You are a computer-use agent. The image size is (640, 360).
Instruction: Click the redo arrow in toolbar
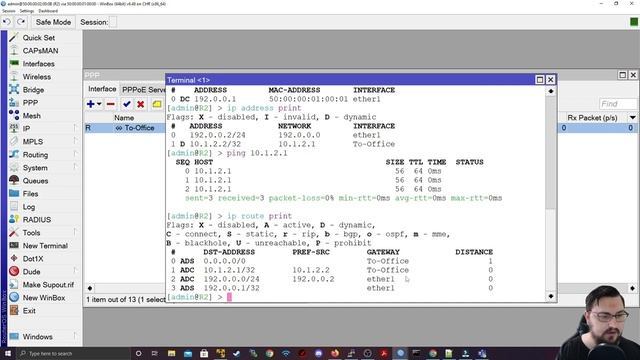(21, 22)
